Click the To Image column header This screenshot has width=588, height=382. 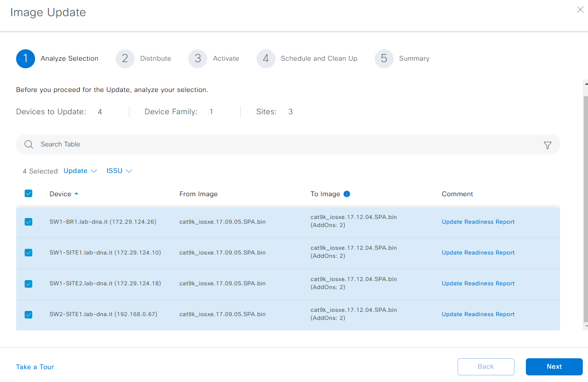click(x=325, y=194)
